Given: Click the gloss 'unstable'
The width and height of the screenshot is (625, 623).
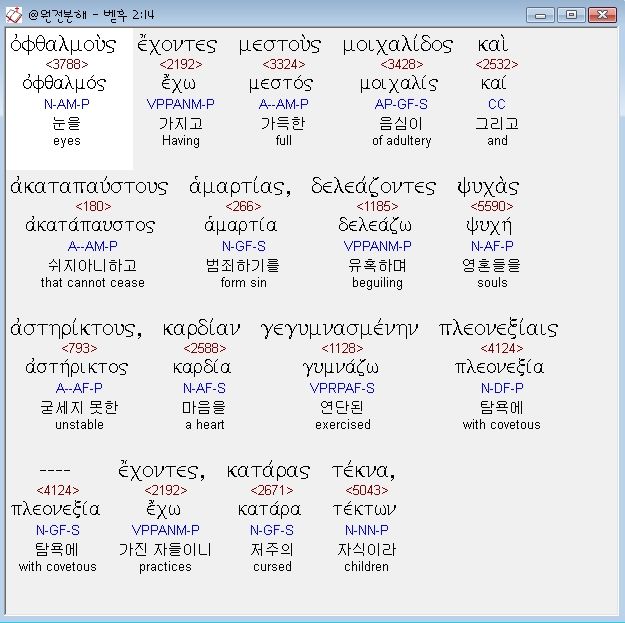Looking at the screenshot, I should (x=79, y=425).
